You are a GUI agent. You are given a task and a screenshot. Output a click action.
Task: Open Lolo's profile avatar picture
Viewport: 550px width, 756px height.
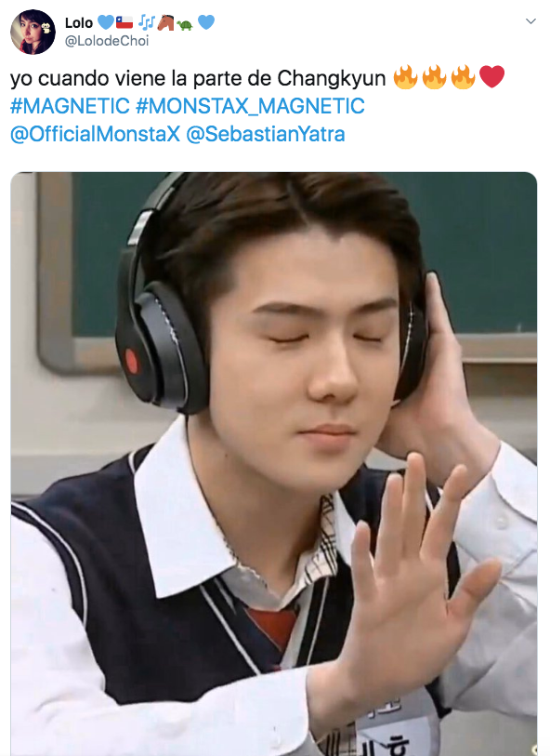(33, 32)
